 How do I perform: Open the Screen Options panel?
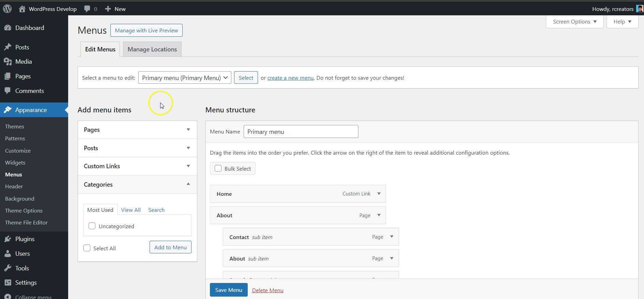point(574,21)
